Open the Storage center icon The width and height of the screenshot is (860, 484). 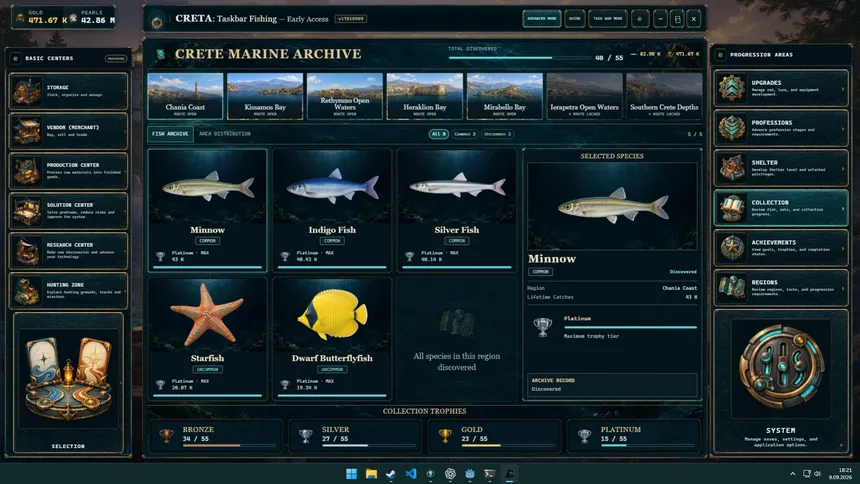coord(27,91)
